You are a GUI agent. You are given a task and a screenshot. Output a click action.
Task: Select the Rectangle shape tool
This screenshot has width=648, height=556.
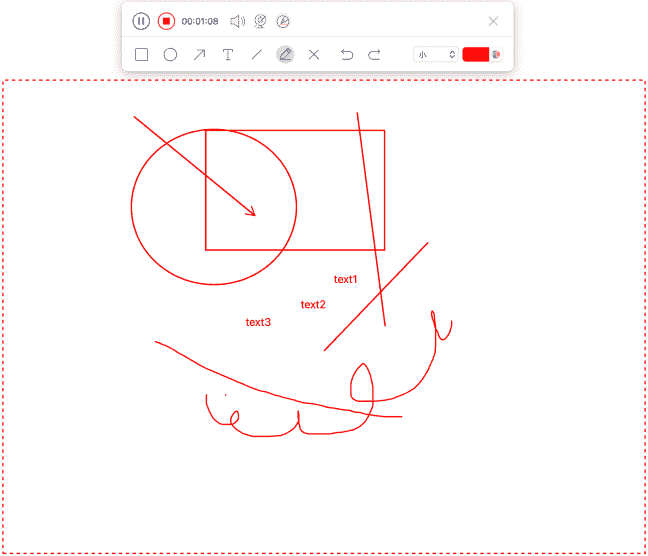(141, 55)
